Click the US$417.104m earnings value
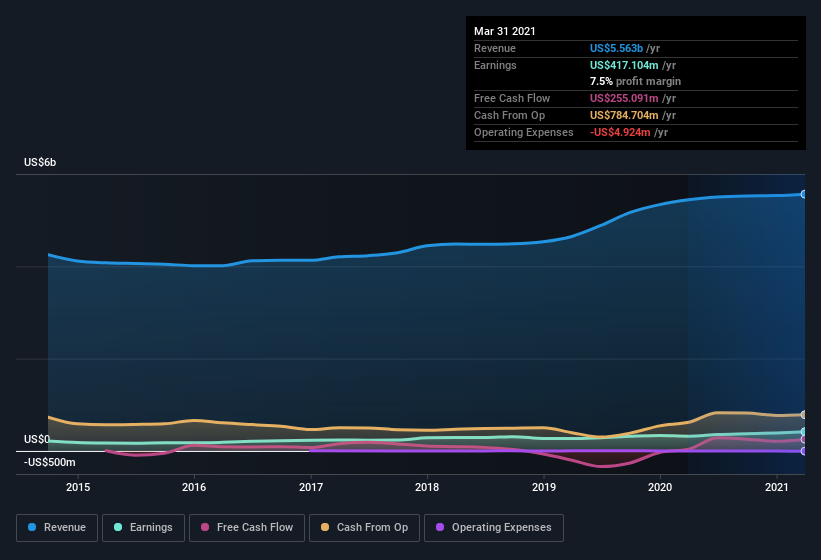The image size is (821, 560). 624,65
